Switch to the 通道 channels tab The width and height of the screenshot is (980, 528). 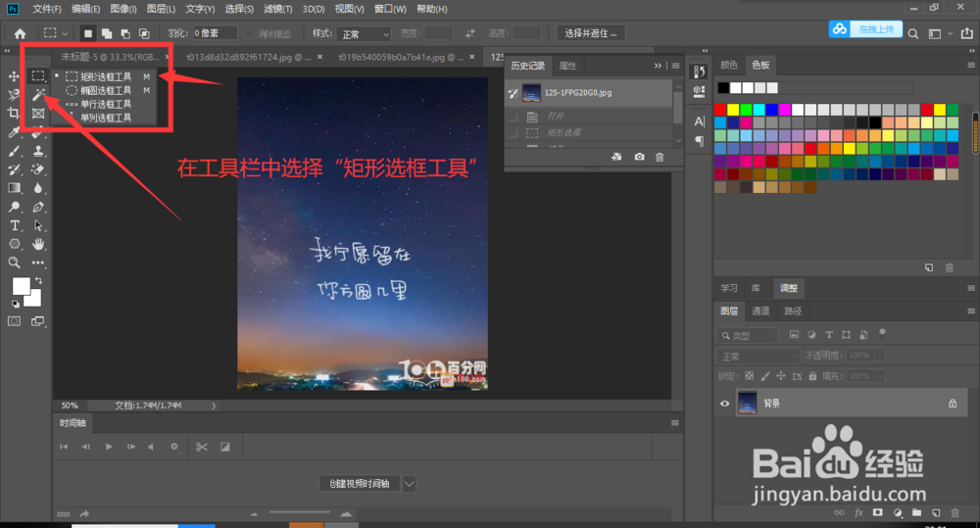click(x=760, y=311)
